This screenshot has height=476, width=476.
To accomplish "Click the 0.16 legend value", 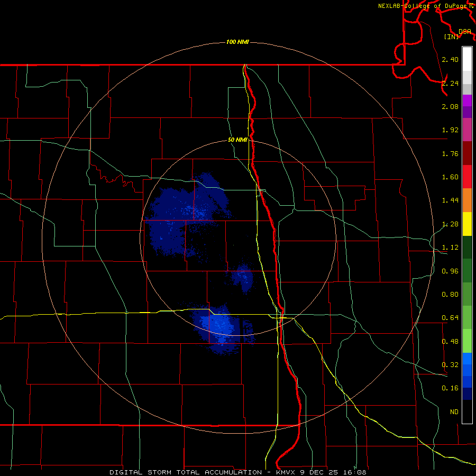I will [x=450, y=388].
